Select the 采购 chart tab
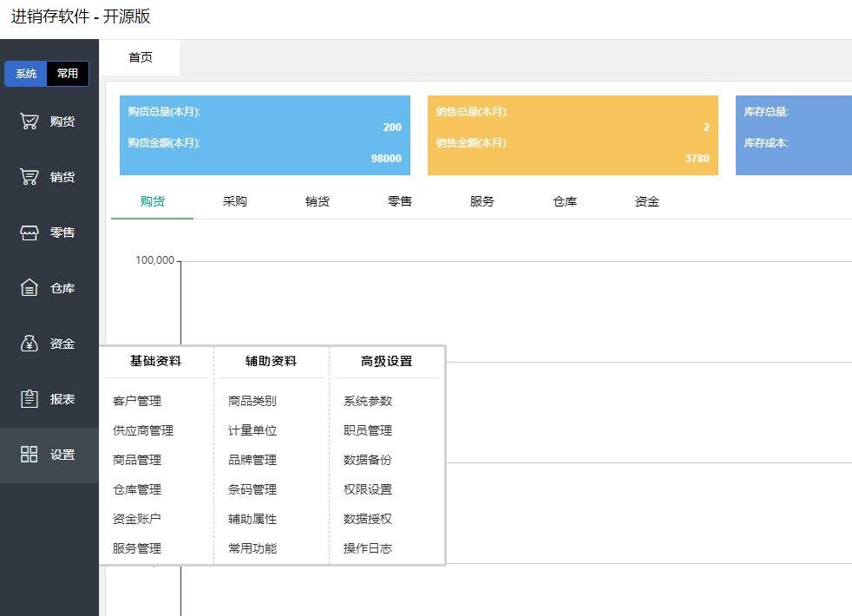Screen dimensions: 852x616 point(235,201)
